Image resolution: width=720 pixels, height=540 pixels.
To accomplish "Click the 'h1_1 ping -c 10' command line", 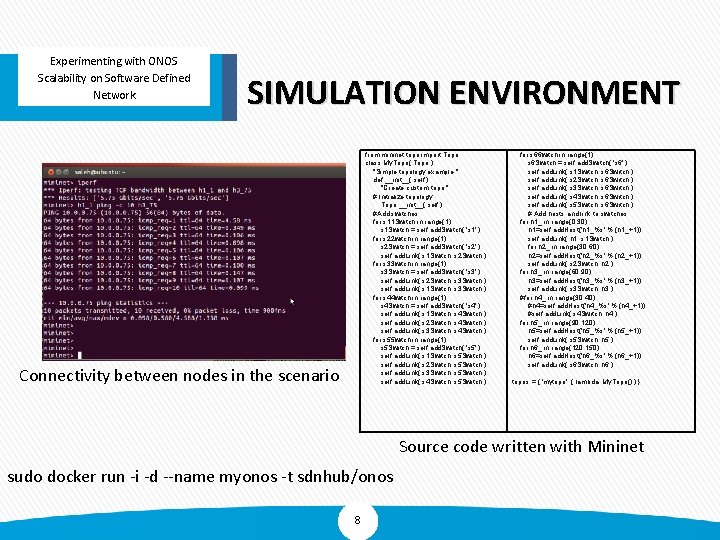I will click(x=101, y=205).
